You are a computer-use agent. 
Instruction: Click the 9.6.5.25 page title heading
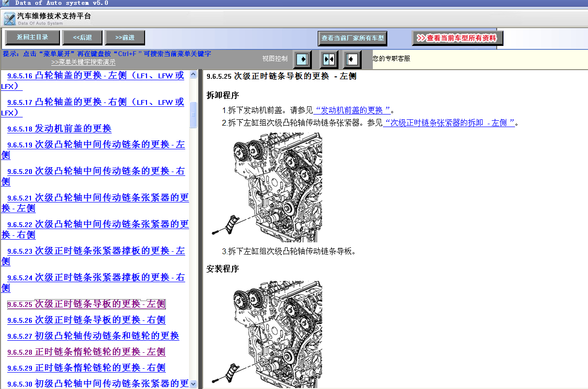click(281, 76)
